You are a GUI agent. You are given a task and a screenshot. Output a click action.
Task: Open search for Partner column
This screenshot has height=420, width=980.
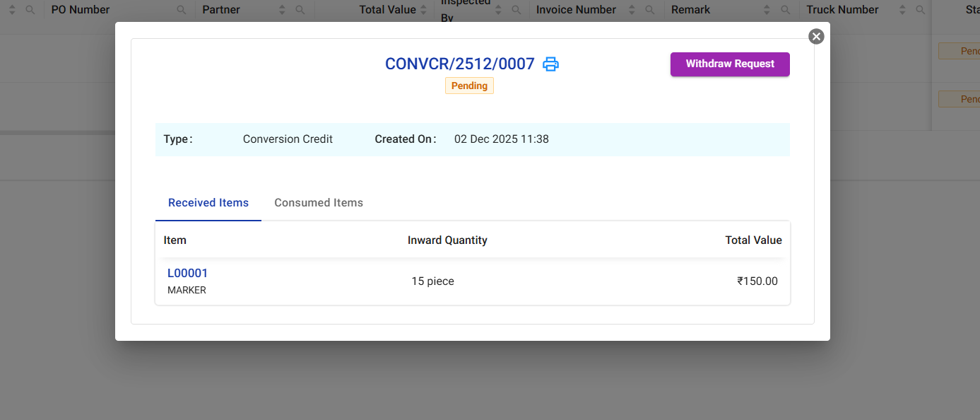click(300, 10)
